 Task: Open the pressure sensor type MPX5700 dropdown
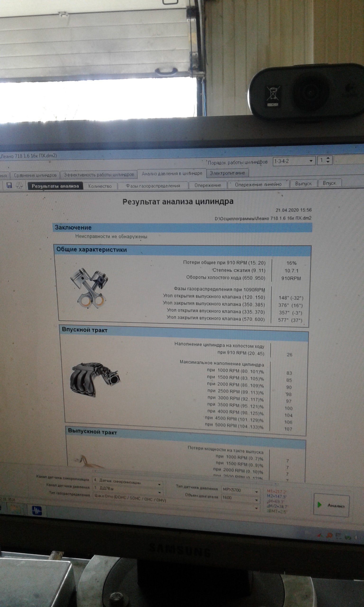pyautogui.click(x=256, y=492)
